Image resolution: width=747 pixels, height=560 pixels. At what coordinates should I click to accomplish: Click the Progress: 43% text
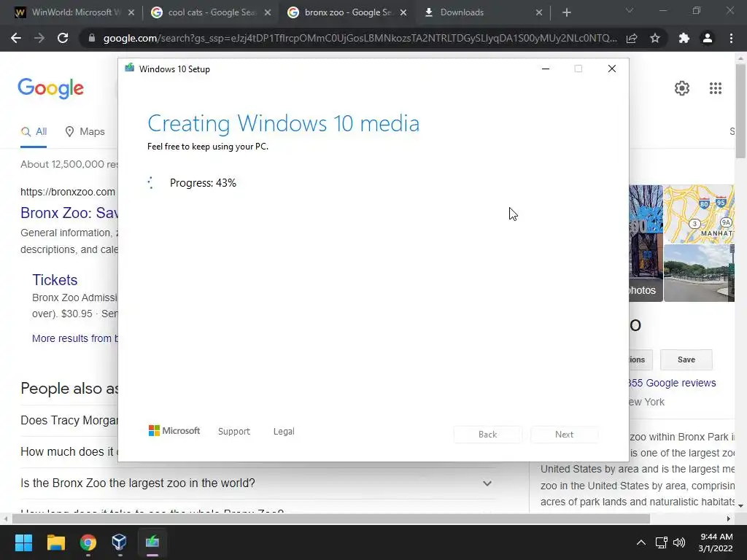[203, 183]
